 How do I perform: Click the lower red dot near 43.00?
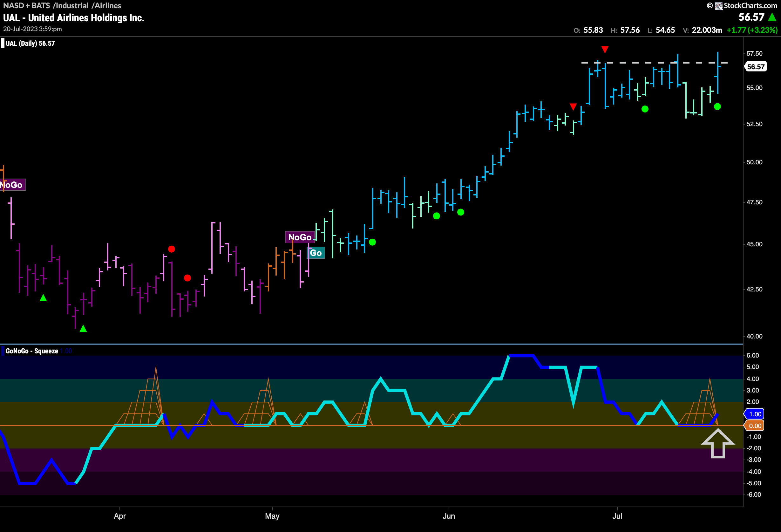(187, 278)
